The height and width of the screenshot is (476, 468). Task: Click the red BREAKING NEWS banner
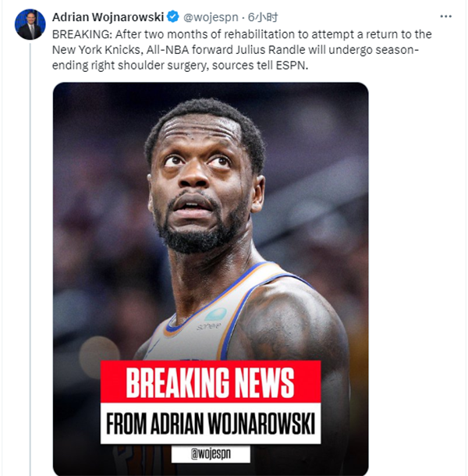[211, 382]
